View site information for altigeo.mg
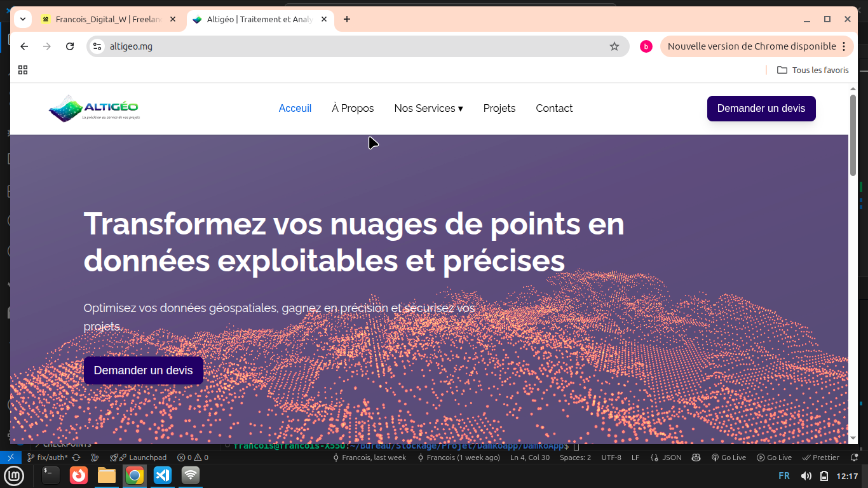 click(x=97, y=46)
